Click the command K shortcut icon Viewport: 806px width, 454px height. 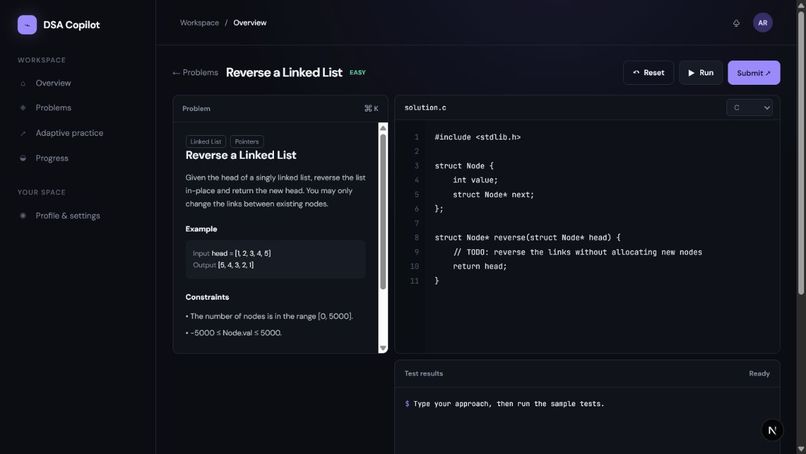[x=371, y=108]
